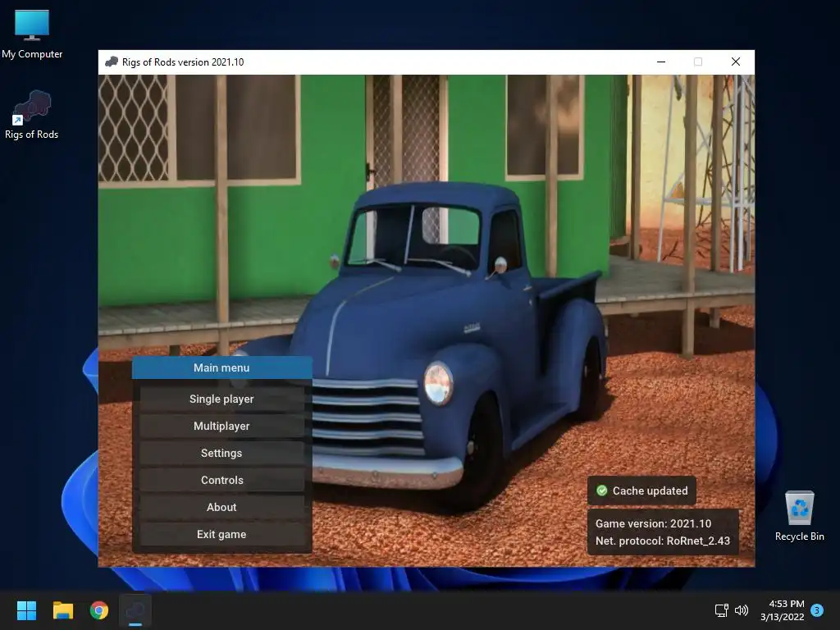Select the Recycle Bin desktop icon

(x=799, y=517)
